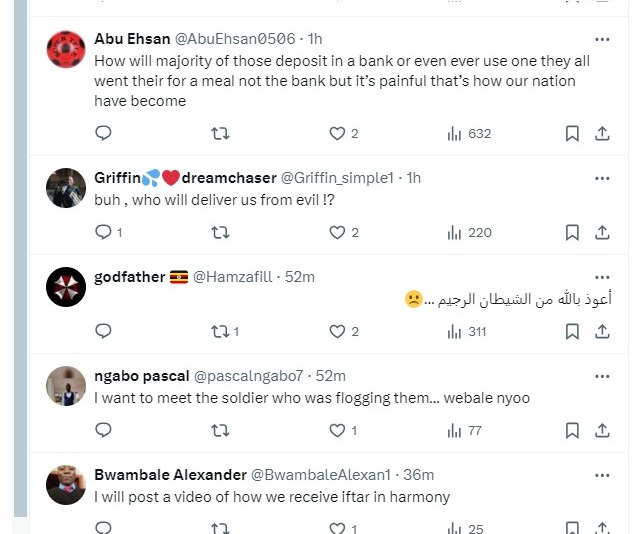Open more menu on Griffin's tweet
Viewport: 640px width, 534px height.
(x=602, y=178)
